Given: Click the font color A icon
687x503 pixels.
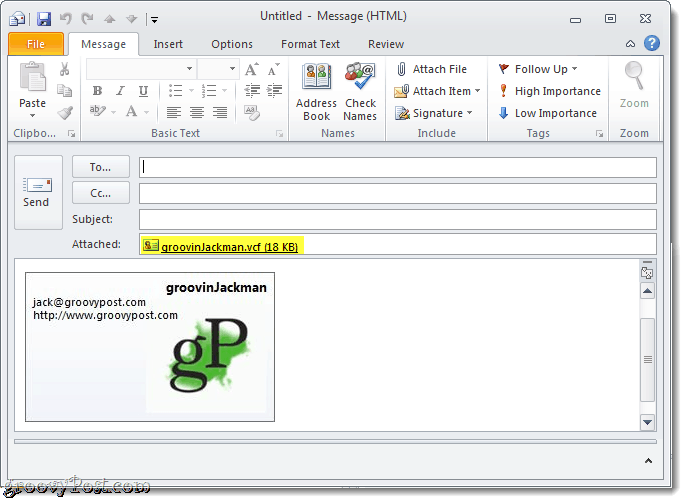Looking at the screenshot, I should click(x=131, y=111).
